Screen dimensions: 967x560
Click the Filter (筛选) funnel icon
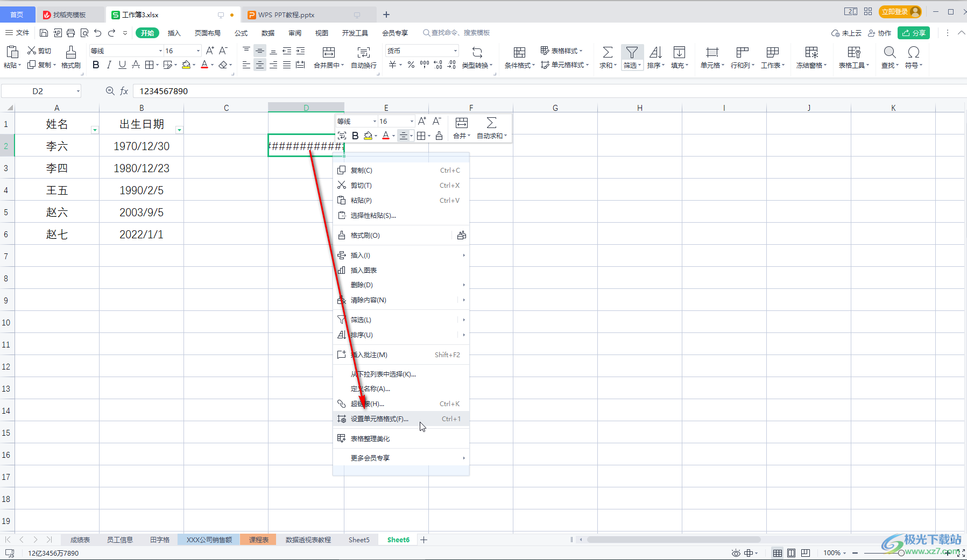pyautogui.click(x=632, y=52)
